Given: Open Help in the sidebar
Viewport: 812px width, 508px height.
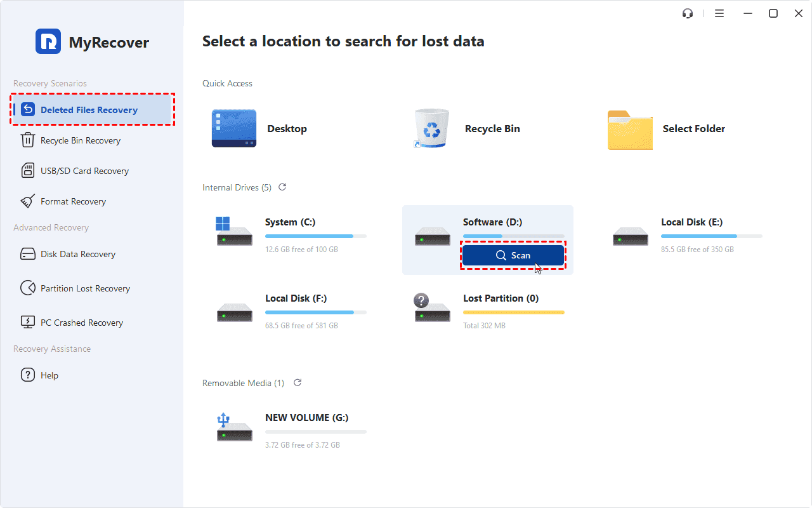Looking at the screenshot, I should click(49, 375).
